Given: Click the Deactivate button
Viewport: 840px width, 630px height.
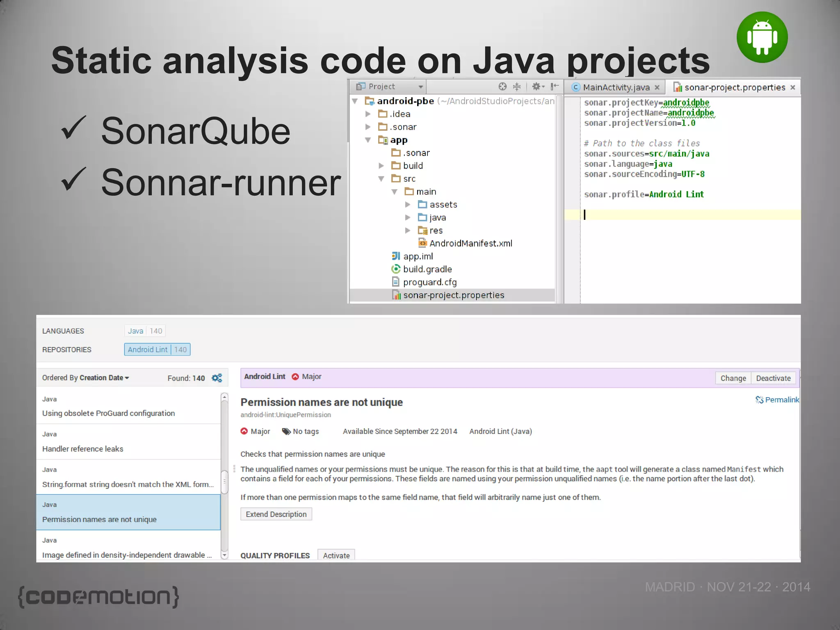Looking at the screenshot, I should pos(773,378).
